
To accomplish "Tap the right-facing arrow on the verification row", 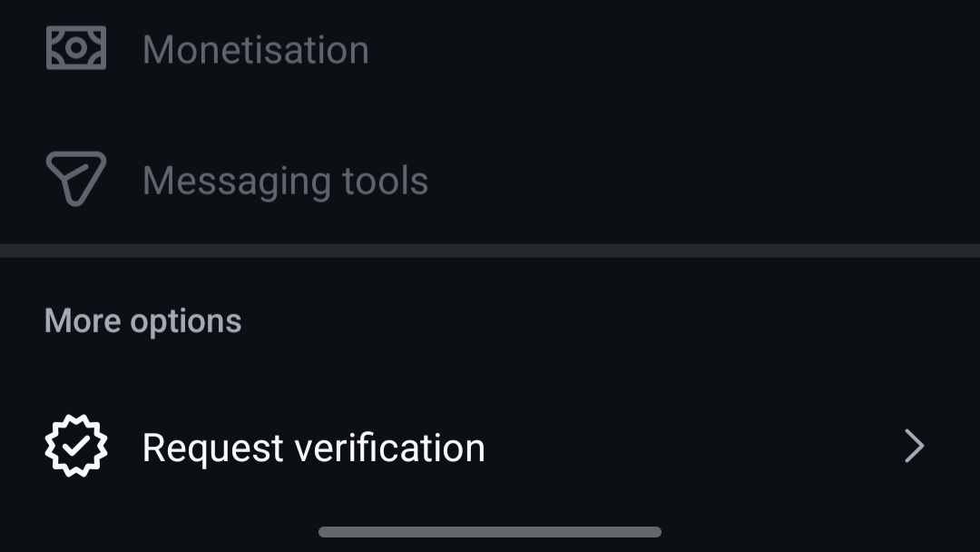I will pyautogui.click(x=914, y=446).
